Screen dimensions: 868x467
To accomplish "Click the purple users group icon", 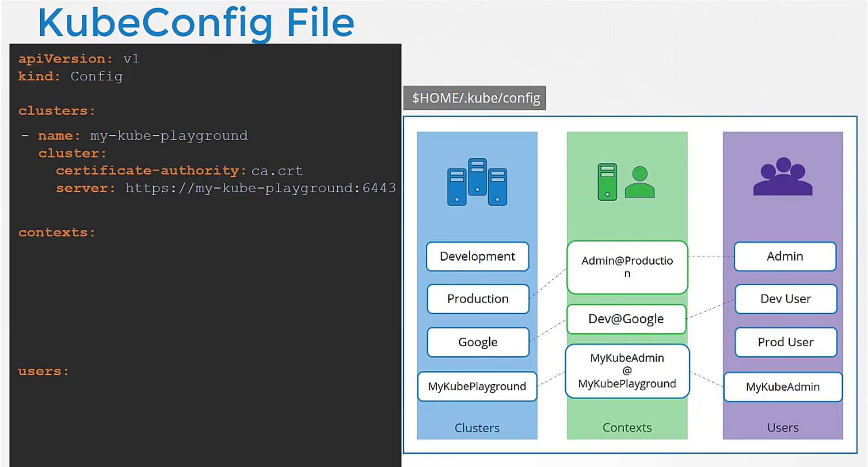I will 783,176.
